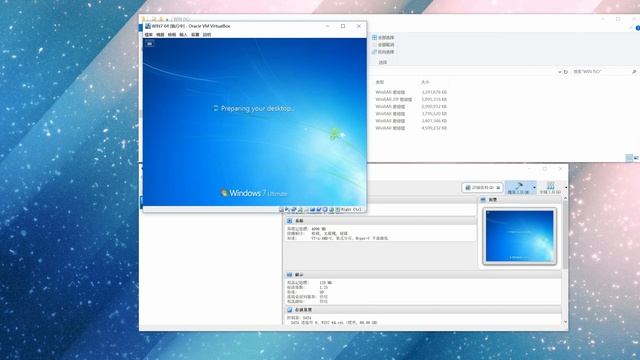Open the 帮助 (Help) menu in VM window

207,35
